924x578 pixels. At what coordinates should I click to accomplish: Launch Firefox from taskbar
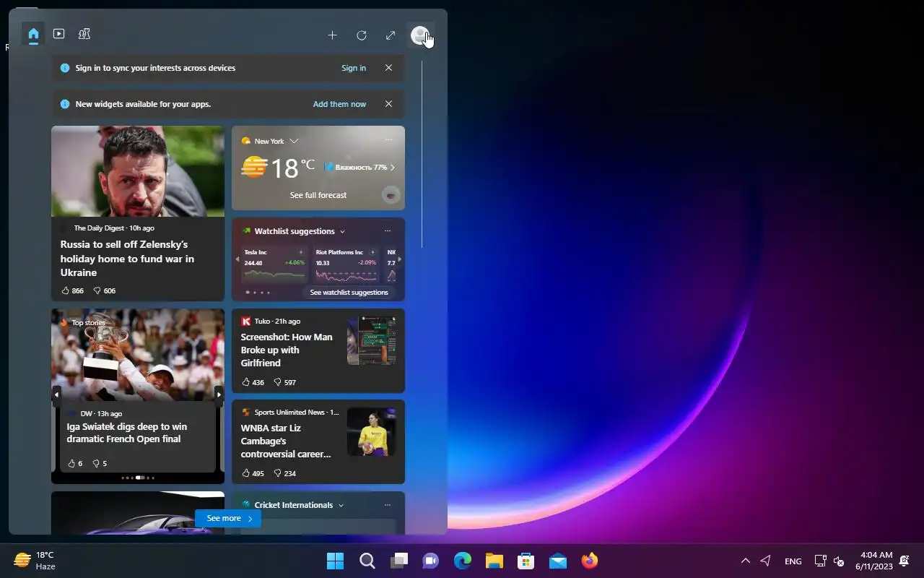click(590, 561)
